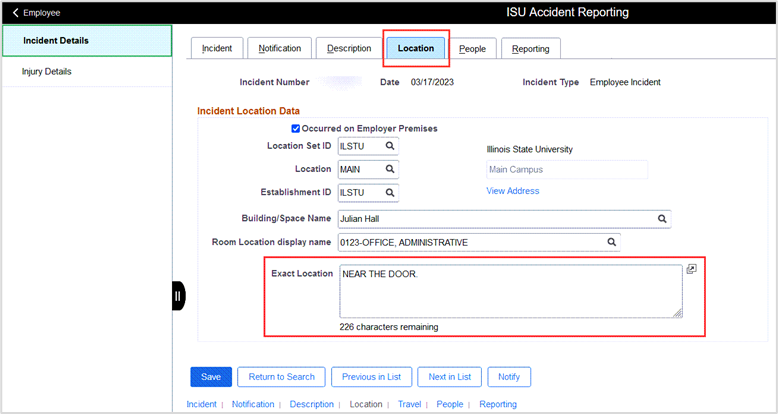
Task: Click the Employee back label in header
Action: (x=42, y=13)
